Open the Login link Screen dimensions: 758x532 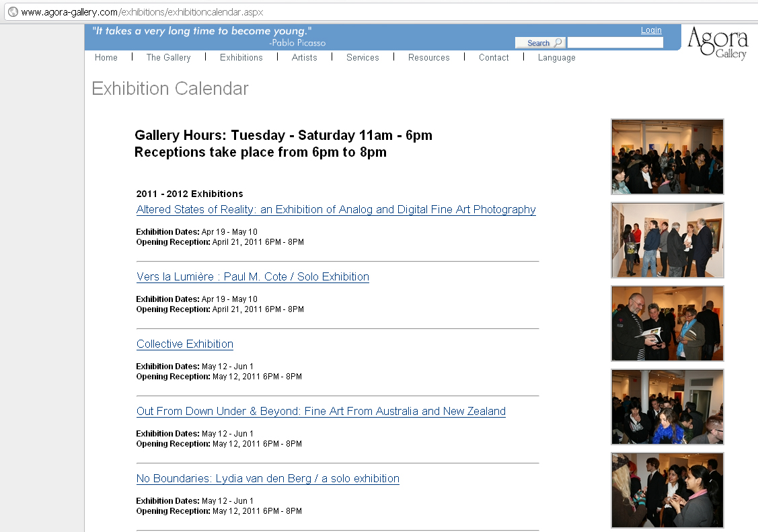coord(651,30)
